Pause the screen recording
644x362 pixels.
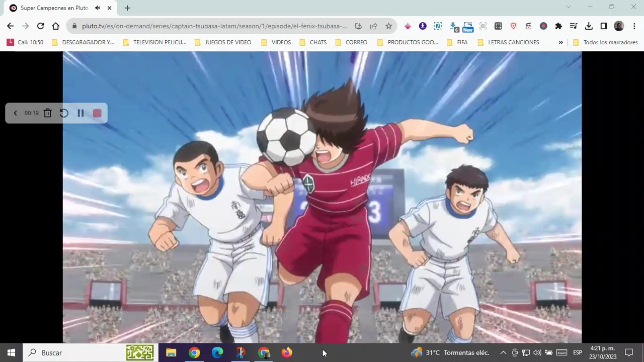pyautogui.click(x=80, y=113)
